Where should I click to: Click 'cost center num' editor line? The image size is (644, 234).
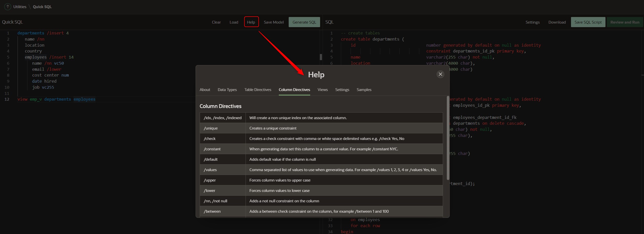[50, 75]
